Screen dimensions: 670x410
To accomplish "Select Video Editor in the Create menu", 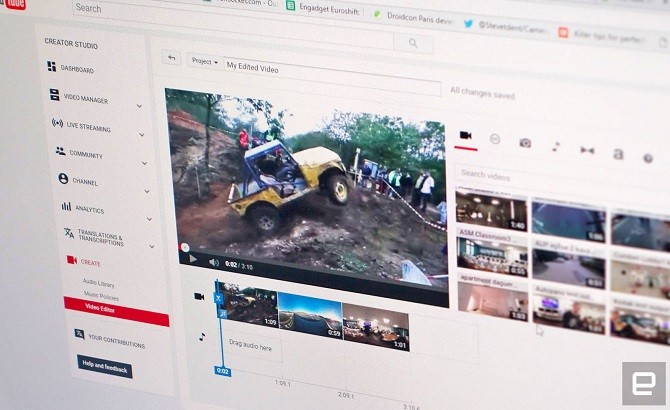I will (99, 309).
